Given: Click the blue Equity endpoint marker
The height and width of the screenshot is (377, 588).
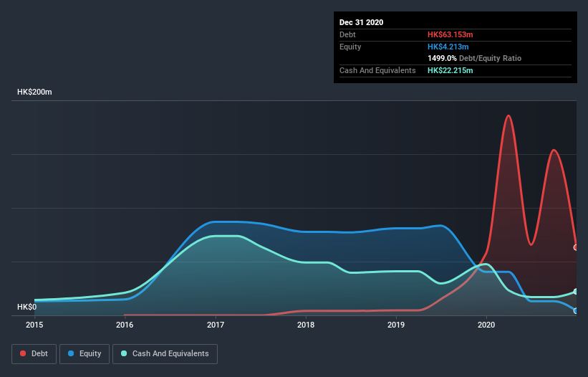Looking at the screenshot, I should pyautogui.click(x=576, y=311).
